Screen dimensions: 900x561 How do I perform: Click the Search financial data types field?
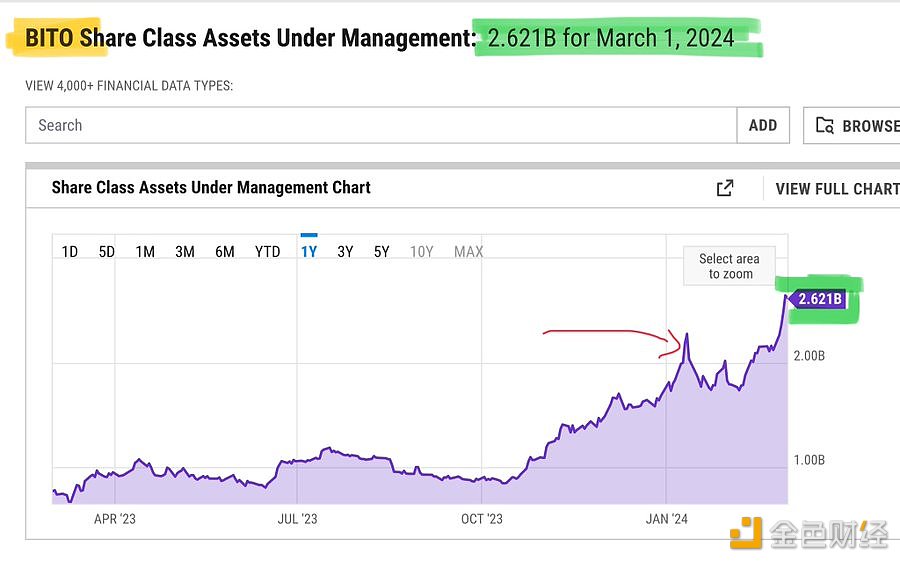[381, 125]
